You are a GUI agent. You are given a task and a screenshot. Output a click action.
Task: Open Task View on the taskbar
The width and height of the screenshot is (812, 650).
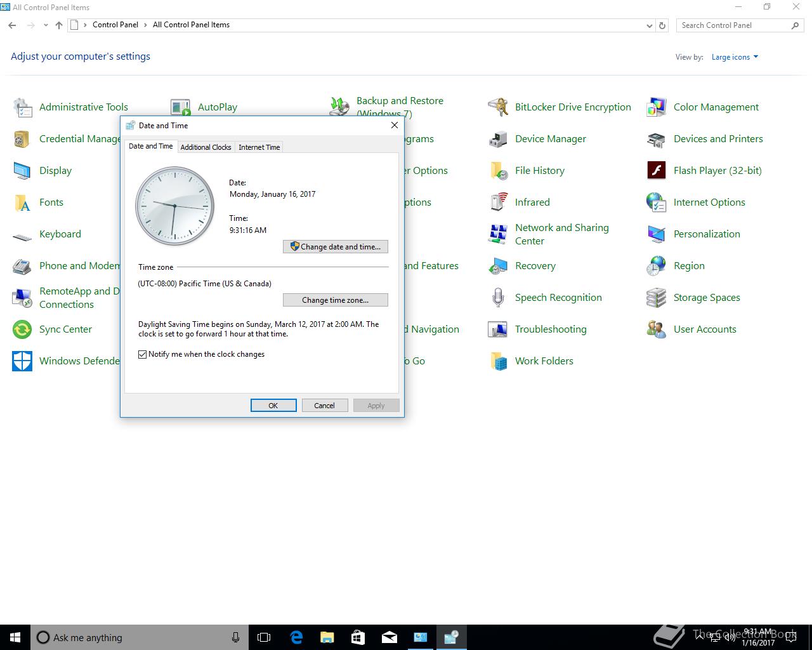[x=264, y=637]
